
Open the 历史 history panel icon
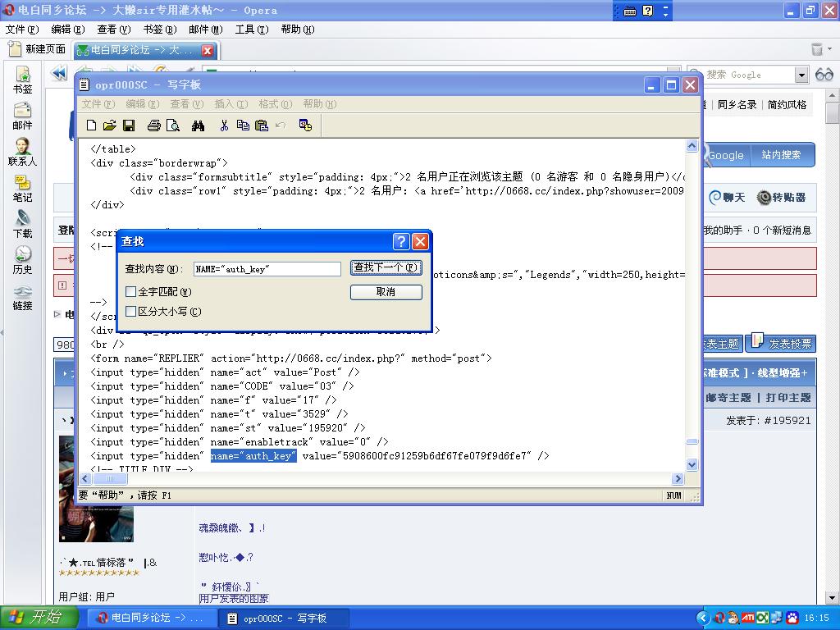click(22, 259)
